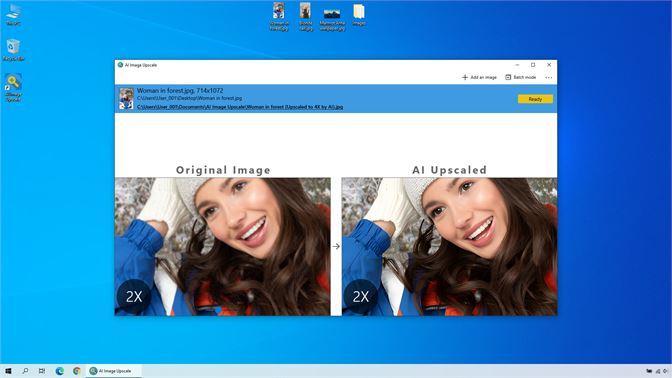The height and width of the screenshot is (378, 672).
Task: Open Batch mode
Action: [x=520, y=78]
